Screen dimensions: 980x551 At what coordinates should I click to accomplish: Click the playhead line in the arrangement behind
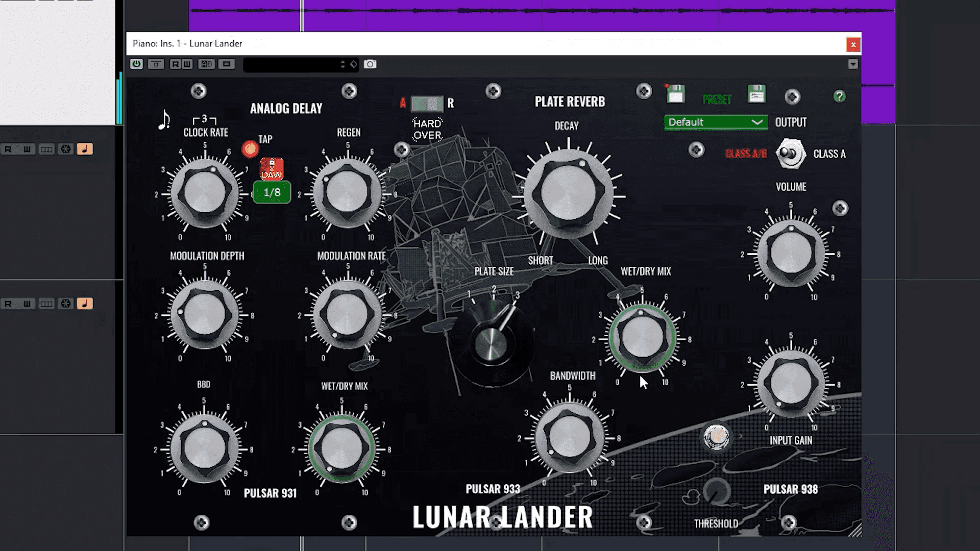[302, 15]
